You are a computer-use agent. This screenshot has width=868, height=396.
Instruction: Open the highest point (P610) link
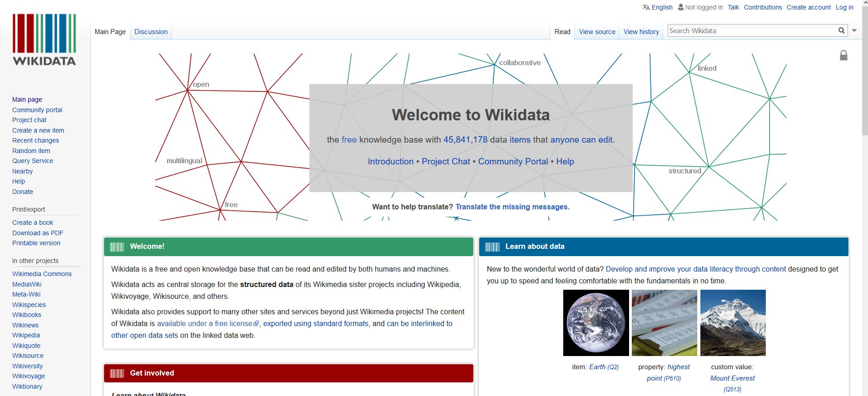click(x=668, y=372)
